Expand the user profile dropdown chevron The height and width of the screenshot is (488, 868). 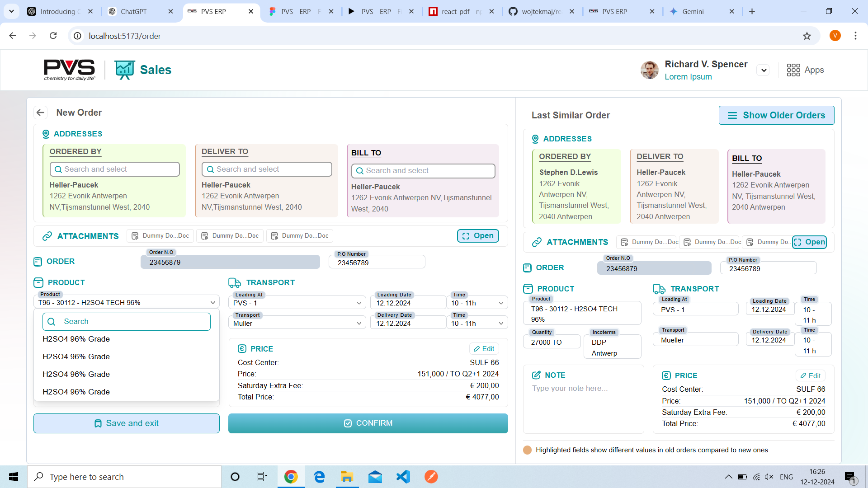[x=764, y=70]
